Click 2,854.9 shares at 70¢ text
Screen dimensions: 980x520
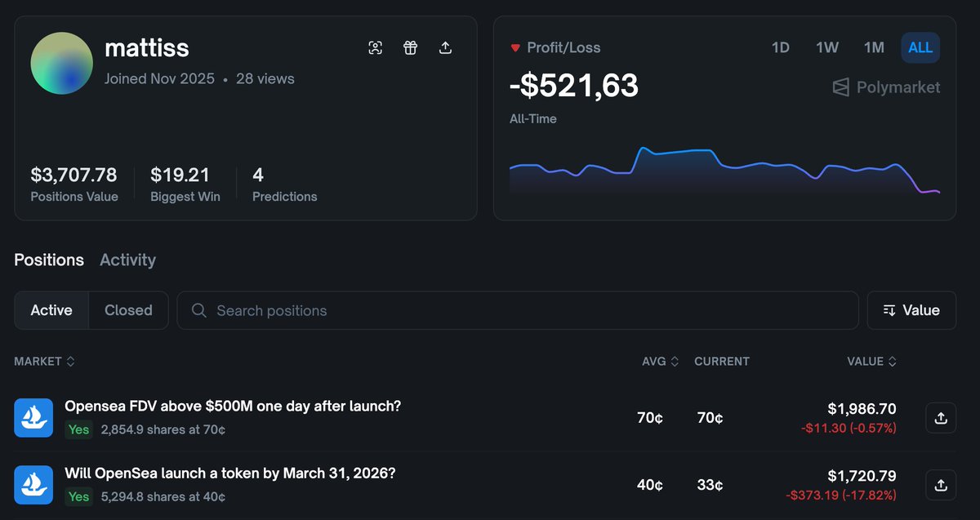tap(163, 429)
